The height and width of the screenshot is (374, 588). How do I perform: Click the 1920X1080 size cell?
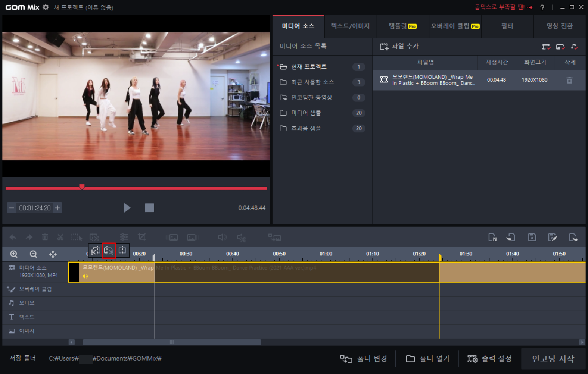click(535, 80)
